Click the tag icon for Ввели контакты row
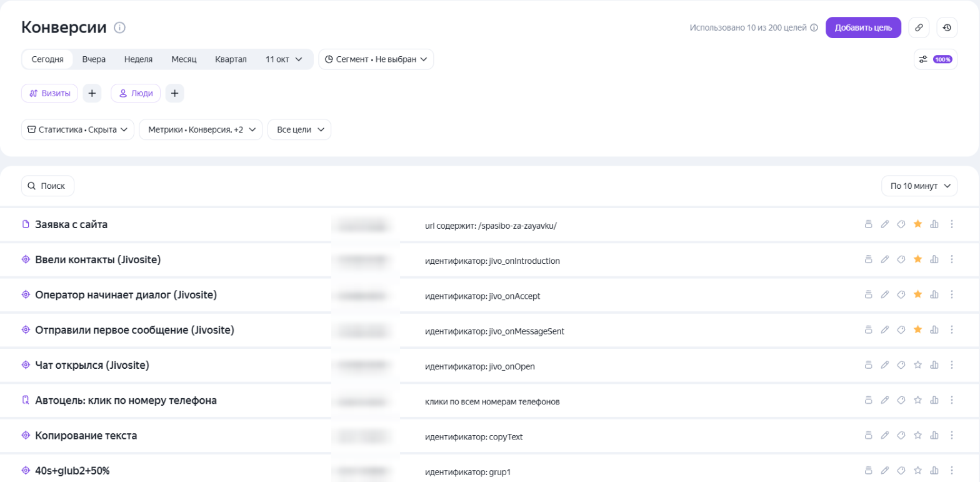The width and height of the screenshot is (980, 482). [x=901, y=259]
